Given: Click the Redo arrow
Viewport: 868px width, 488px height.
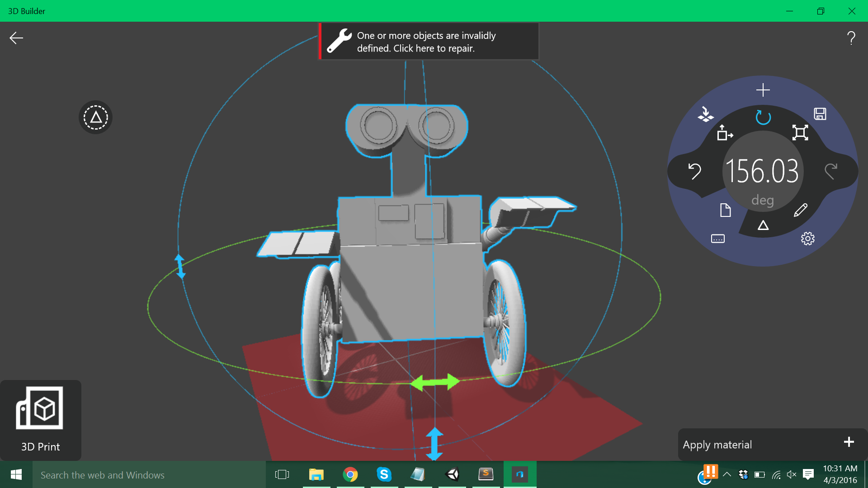Looking at the screenshot, I should tap(831, 171).
